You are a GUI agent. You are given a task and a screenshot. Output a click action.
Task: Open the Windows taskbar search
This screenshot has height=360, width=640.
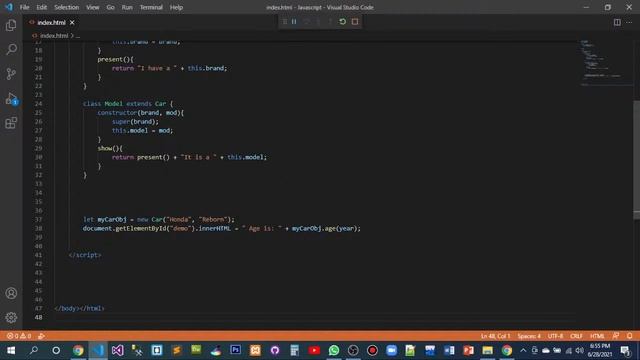pos(33,350)
